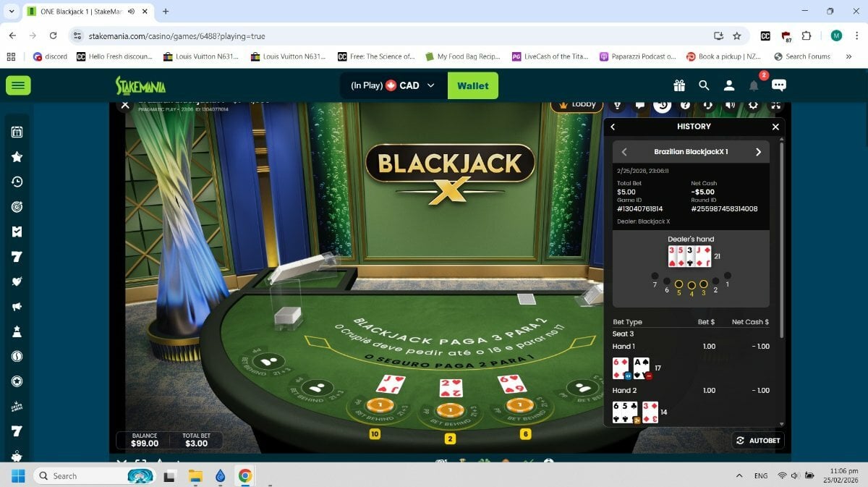Toggle the green hamburger sidebar menu

(18, 85)
